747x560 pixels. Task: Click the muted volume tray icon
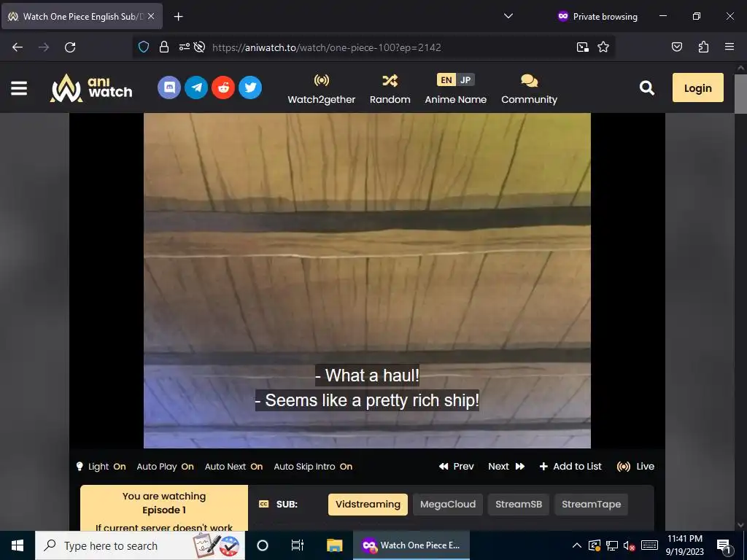click(629, 545)
